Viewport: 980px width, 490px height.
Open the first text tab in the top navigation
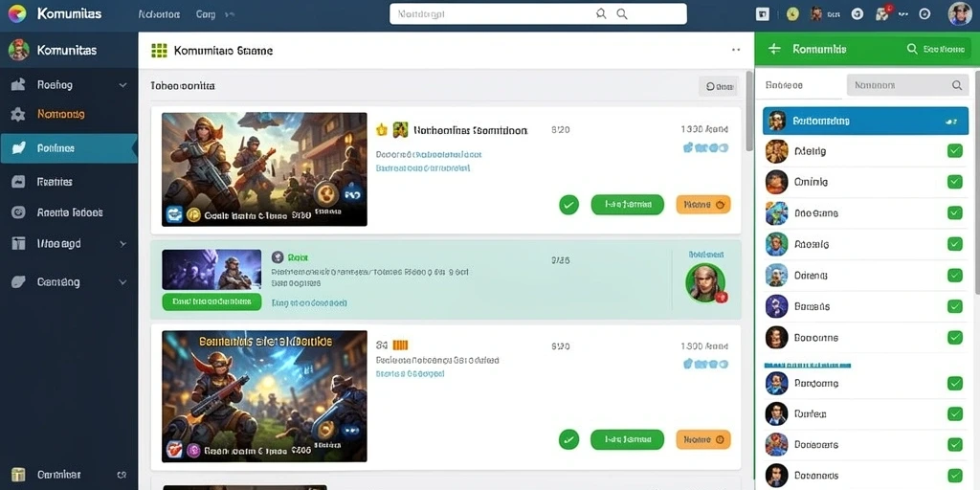[x=159, y=13]
